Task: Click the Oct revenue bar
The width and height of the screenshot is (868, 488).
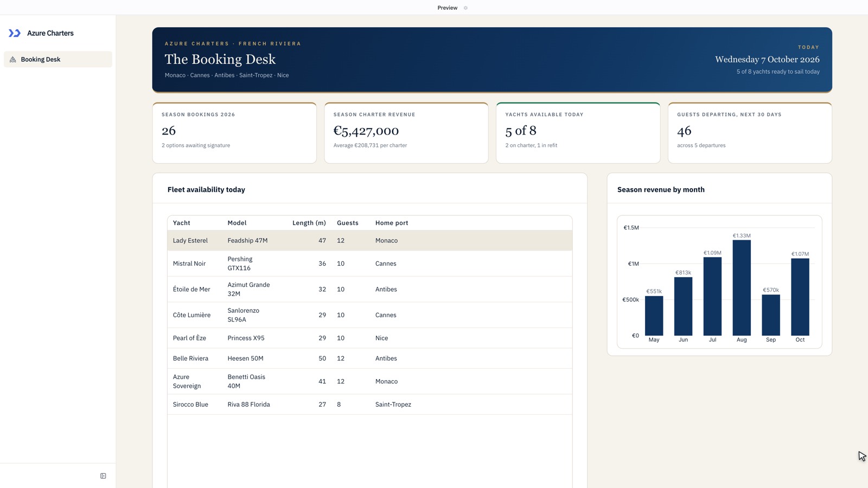Action: tap(800, 297)
